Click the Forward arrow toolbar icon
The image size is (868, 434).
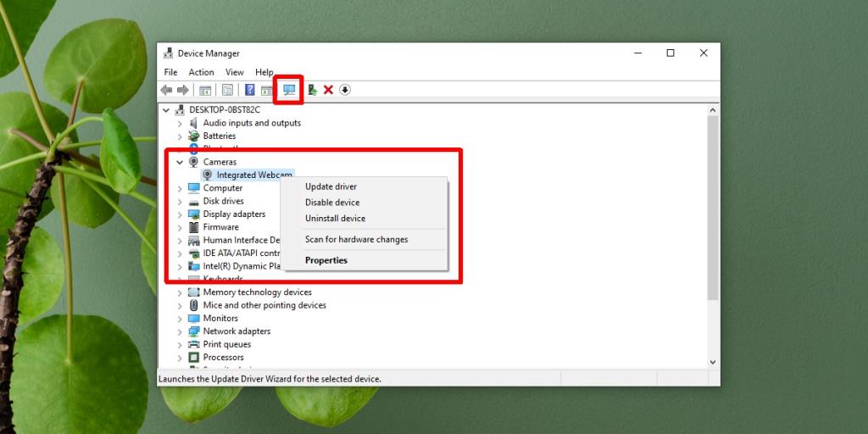tap(183, 90)
